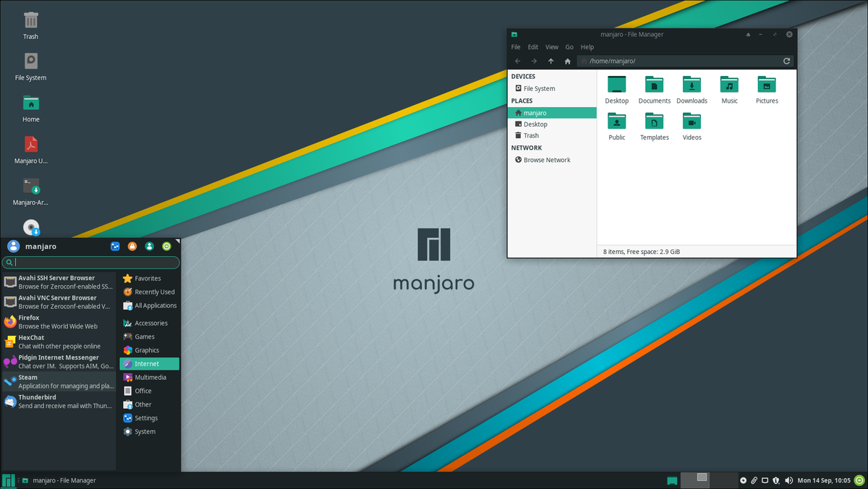Open the Go menu

(569, 46)
